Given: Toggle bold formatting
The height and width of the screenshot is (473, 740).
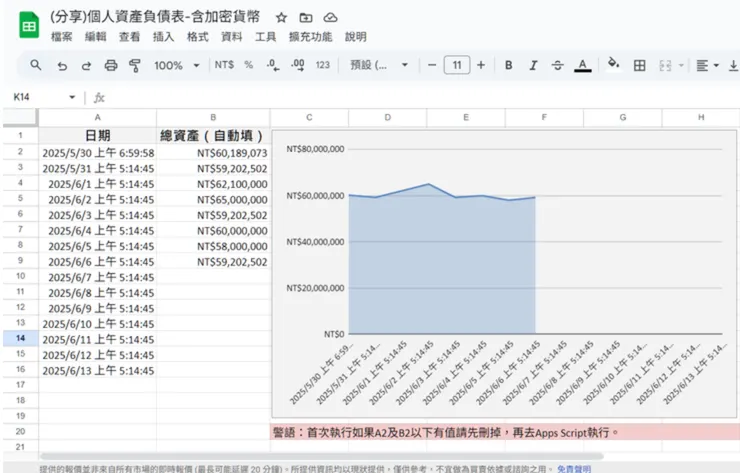Looking at the screenshot, I should (x=508, y=65).
